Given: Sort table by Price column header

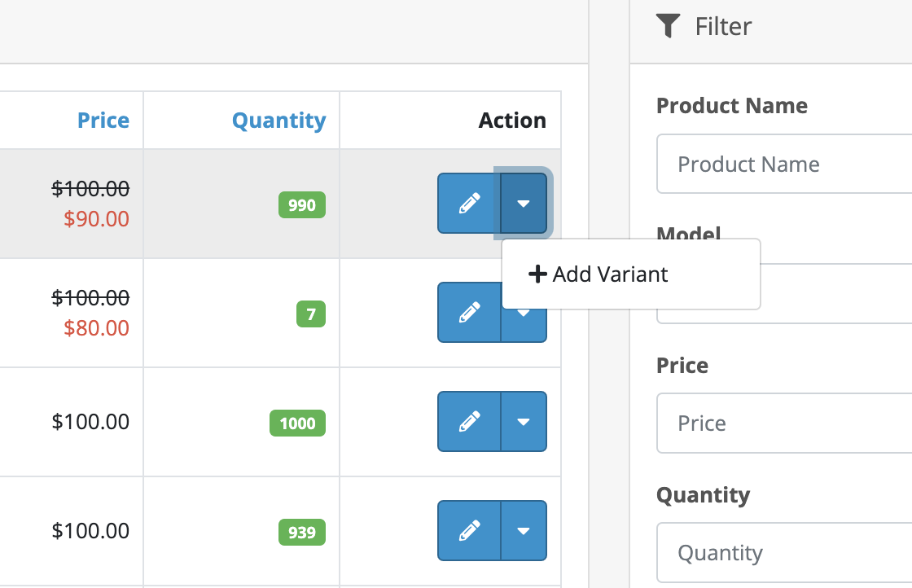Looking at the screenshot, I should click(103, 121).
